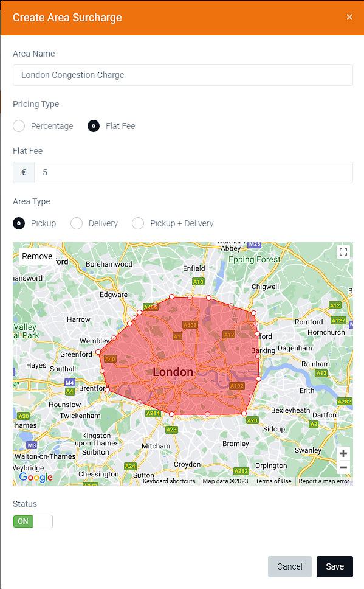Open map Keyboard shortcuts link
The height and width of the screenshot is (589, 364).
[x=169, y=481]
